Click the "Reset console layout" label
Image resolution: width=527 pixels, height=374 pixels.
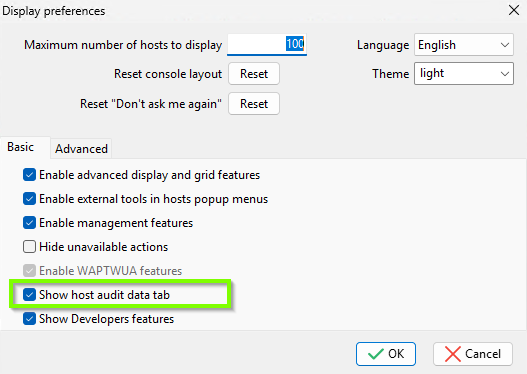click(x=168, y=74)
